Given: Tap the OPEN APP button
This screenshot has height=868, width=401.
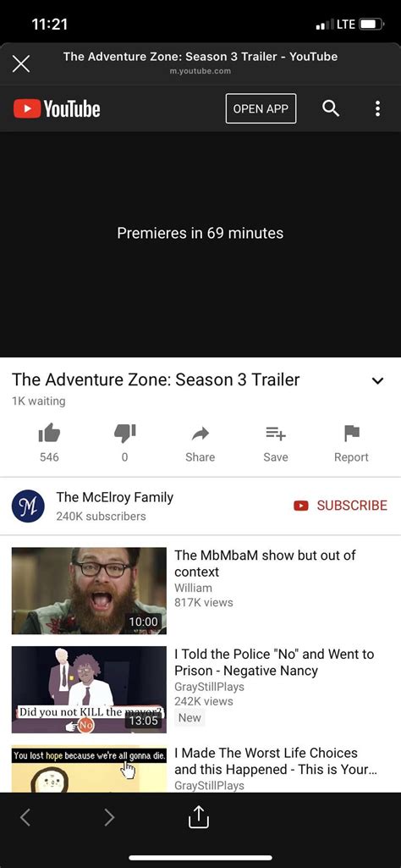Looking at the screenshot, I should [261, 108].
